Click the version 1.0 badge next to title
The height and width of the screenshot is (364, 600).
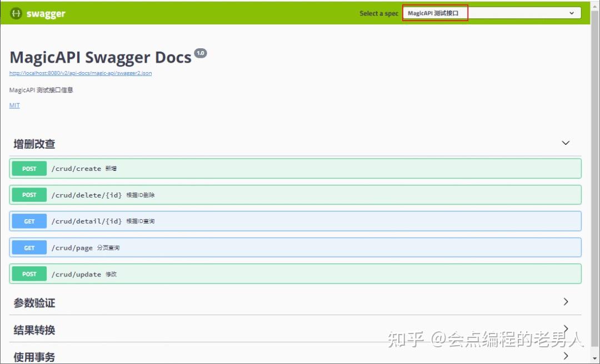pyautogui.click(x=201, y=53)
